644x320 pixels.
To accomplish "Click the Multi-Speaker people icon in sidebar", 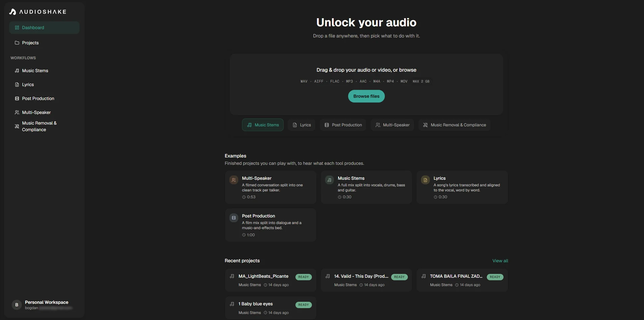I will click(17, 112).
